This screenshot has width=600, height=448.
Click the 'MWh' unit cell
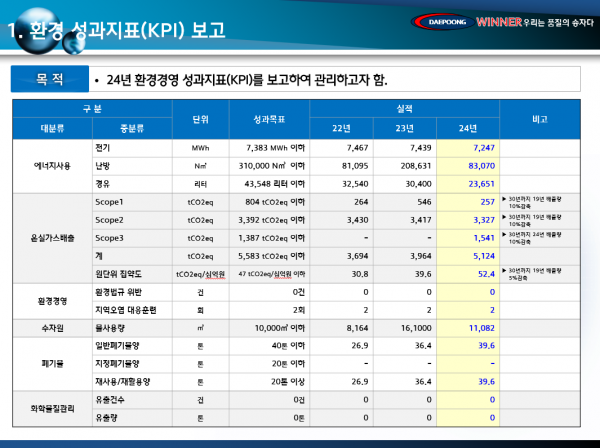201,148
